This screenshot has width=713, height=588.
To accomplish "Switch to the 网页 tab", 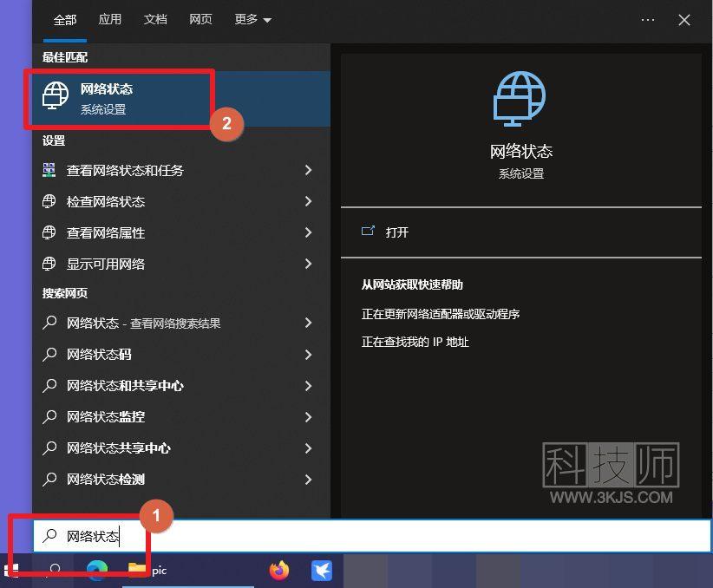I will point(200,19).
